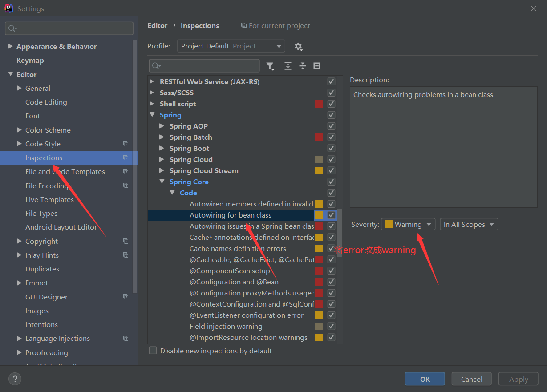547x392 pixels.
Task: Click the copy icon beside Copyright
Action: point(126,241)
